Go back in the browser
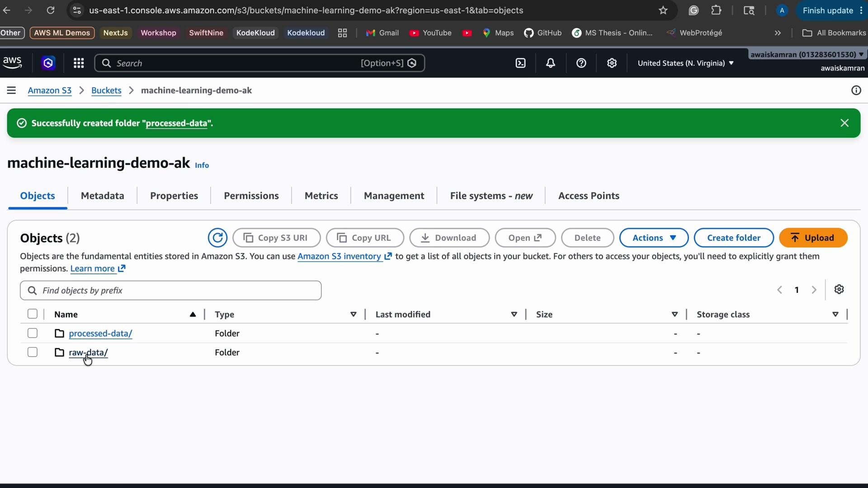The width and height of the screenshot is (868, 488). point(6,10)
